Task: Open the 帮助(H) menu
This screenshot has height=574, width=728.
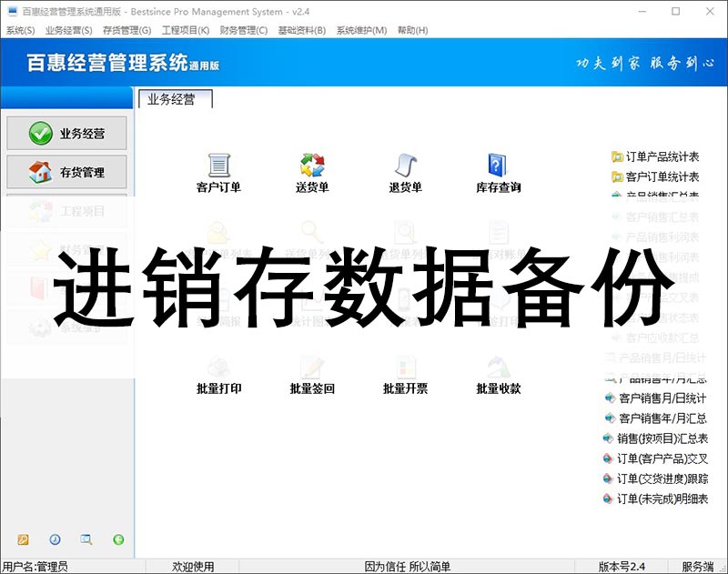Action: coord(413,30)
